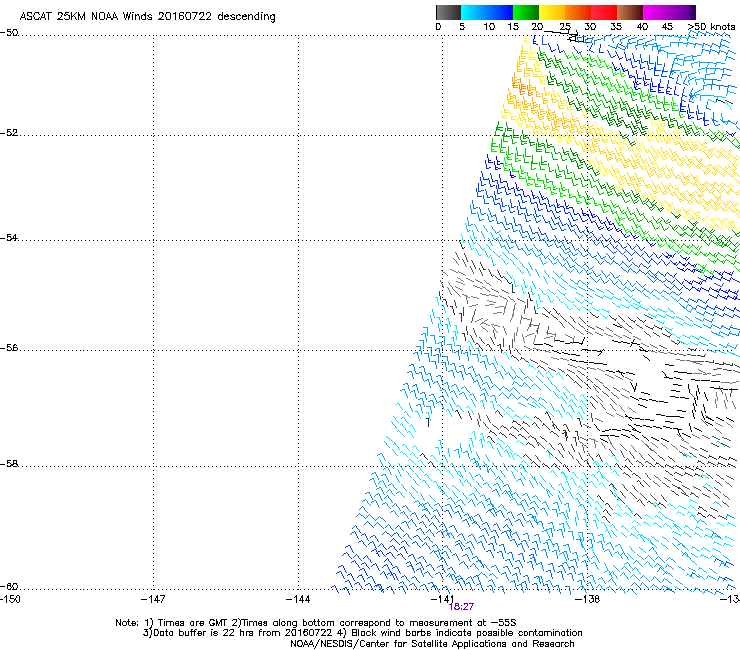Click the -60 latitude axis label
This screenshot has width=740, height=650.
tap(9, 586)
